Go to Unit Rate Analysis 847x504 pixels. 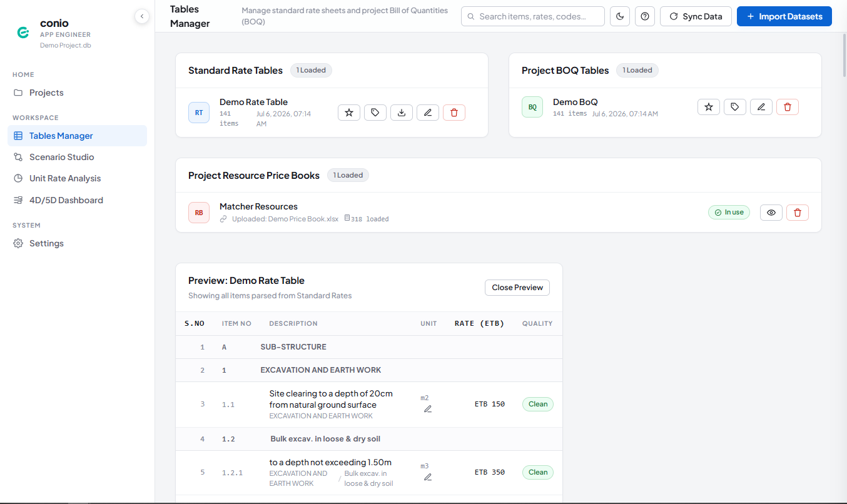pos(77,178)
